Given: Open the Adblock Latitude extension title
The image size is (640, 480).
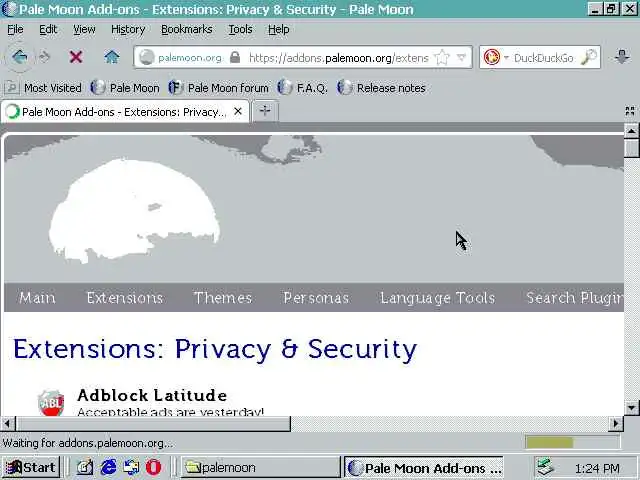Looking at the screenshot, I should pos(152,395).
